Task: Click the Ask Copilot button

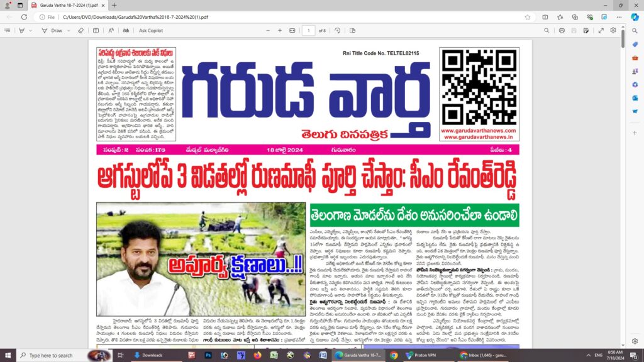Action: [151, 30]
